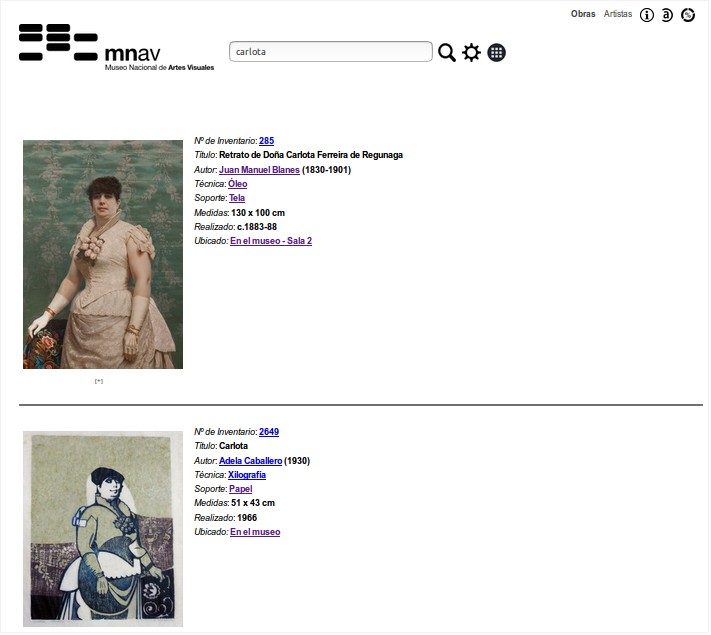Open the Obras menu item
The height and width of the screenshot is (635, 711).
pyautogui.click(x=583, y=14)
